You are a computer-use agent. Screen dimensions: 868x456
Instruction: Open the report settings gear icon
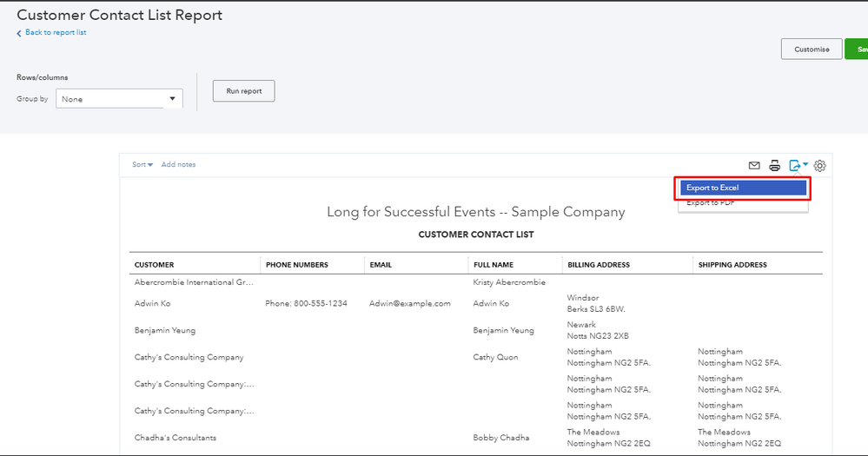(x=820, y=166)
